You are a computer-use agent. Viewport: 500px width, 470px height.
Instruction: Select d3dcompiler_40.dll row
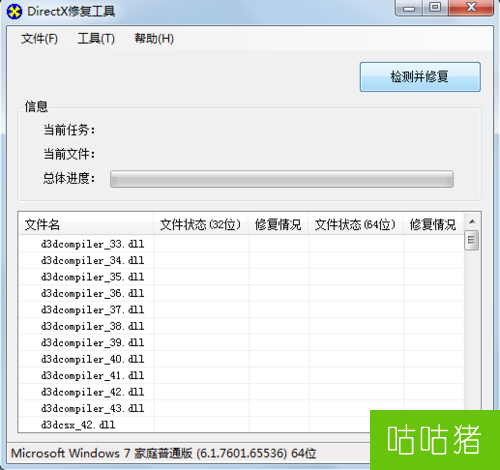[241, 359]
